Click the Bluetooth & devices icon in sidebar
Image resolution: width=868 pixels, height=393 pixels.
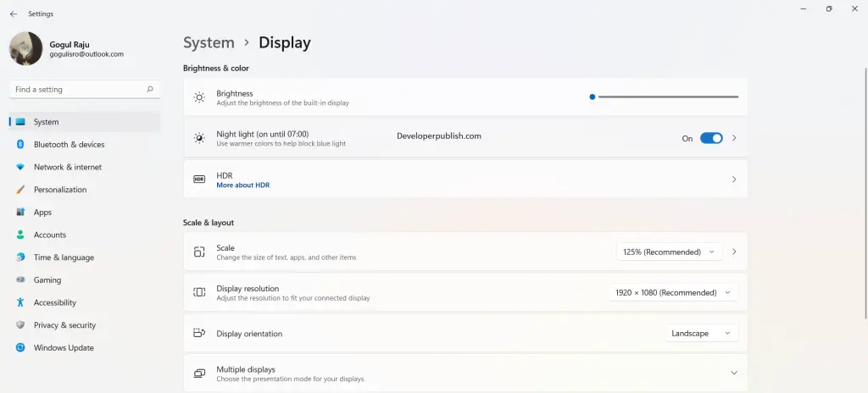pyautogui.click(x=20, y=145)
